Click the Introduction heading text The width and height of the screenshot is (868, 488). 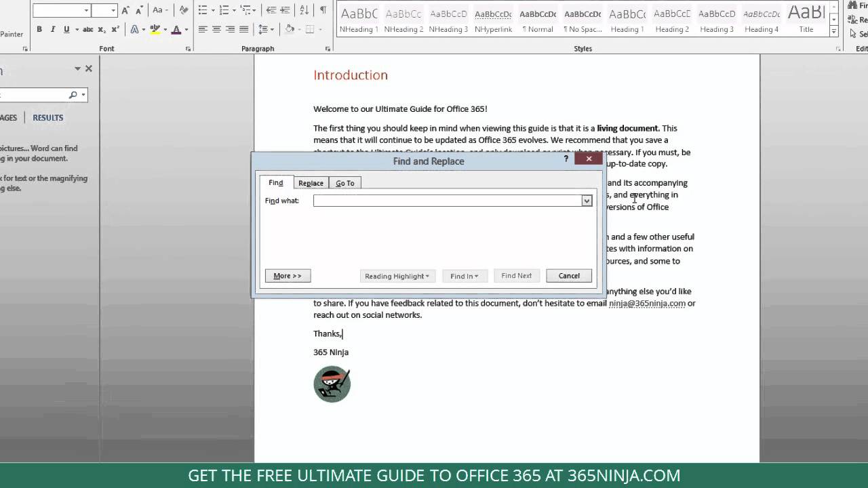click(351, 75)
